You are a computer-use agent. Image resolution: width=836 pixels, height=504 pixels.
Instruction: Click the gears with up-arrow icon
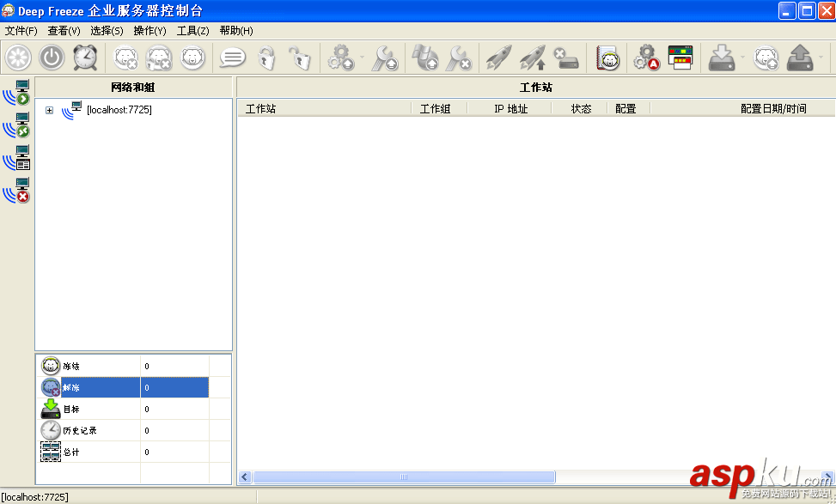pyautogui.click(x=341, y=58)
